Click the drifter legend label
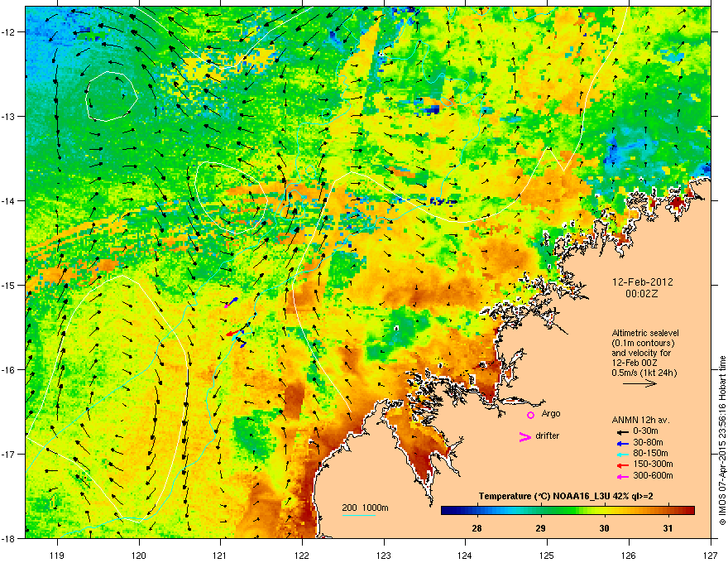The width and height of the screenshot is (728, 563). [x=548, y=435]
